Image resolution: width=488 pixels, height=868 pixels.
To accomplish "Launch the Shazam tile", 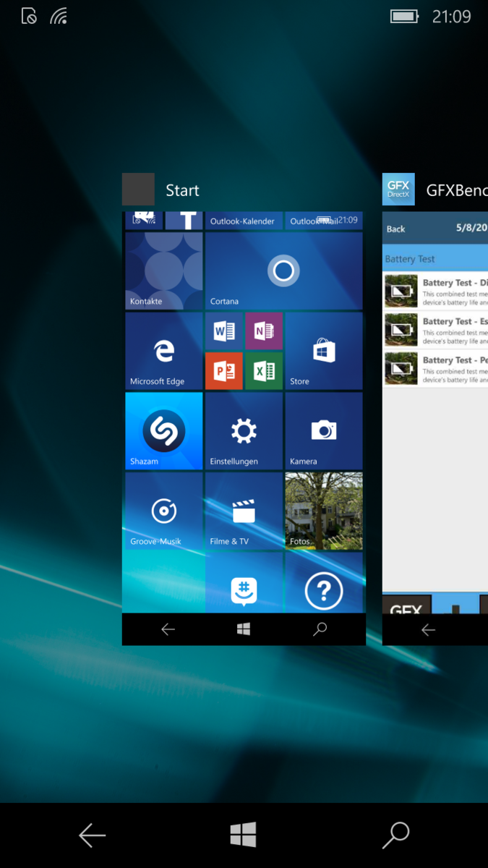I will click(164, 431).
